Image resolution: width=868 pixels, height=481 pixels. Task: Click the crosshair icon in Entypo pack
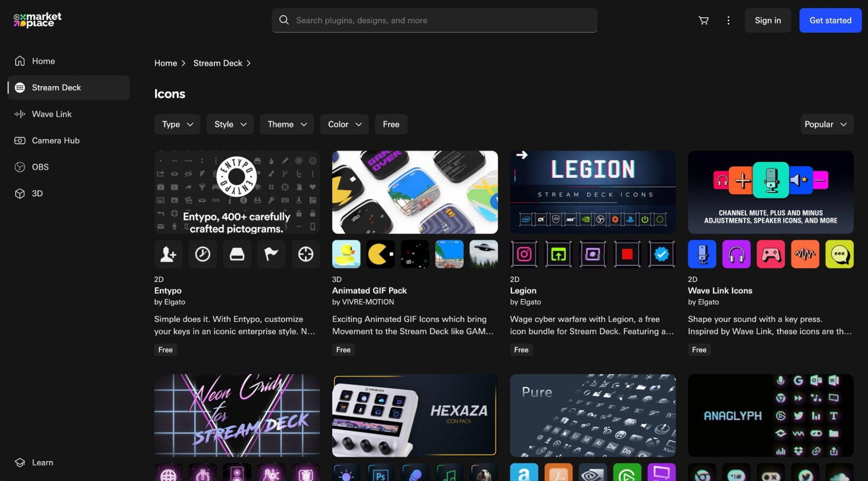click(306, 254)
